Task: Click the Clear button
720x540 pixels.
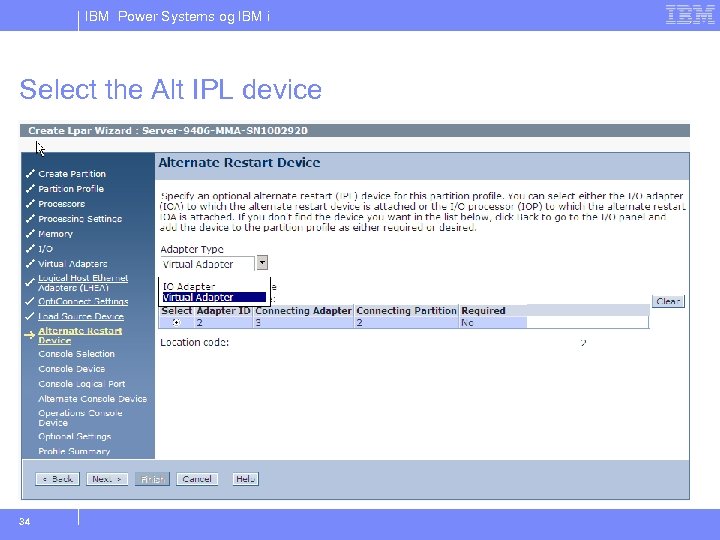Action: tap(668, 301)
